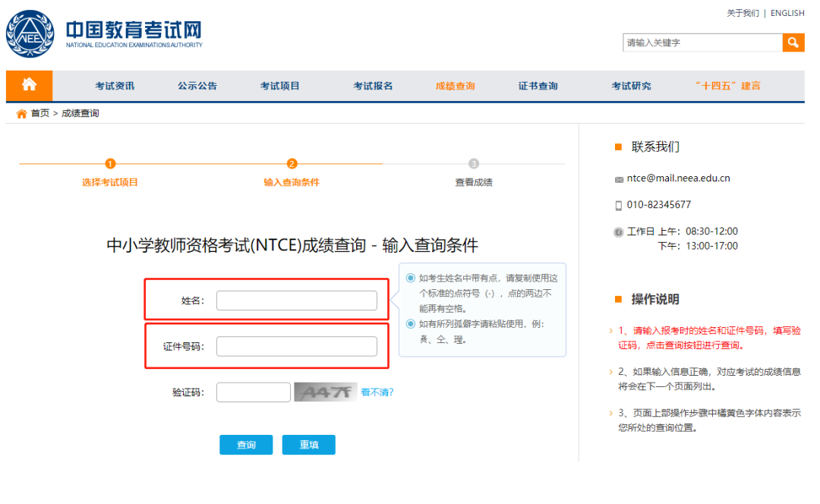
Task: Focus the keyword search box
Action: [x=702, y=43]
